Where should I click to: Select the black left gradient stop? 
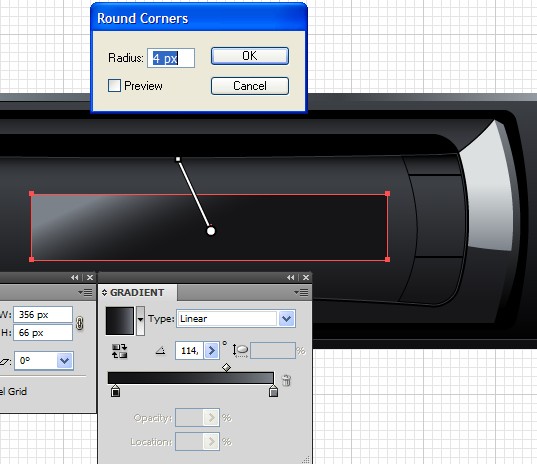coord(116,391)
